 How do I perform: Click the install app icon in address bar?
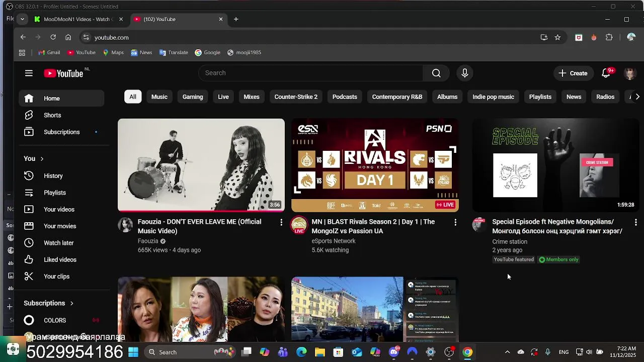[544, 37]
